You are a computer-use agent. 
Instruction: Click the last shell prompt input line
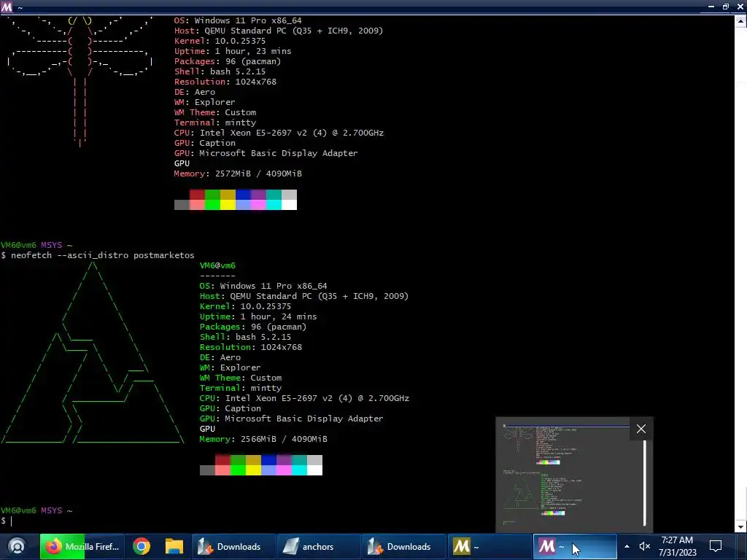(x=7, y=521)
